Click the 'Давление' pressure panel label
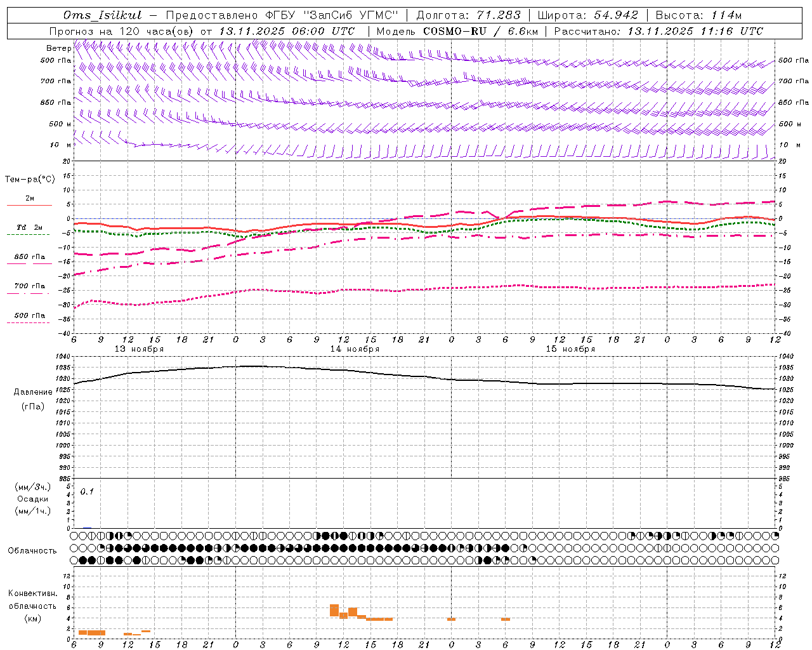The height and width of the screenshot is (650, 812). click(x=33, y=392)
